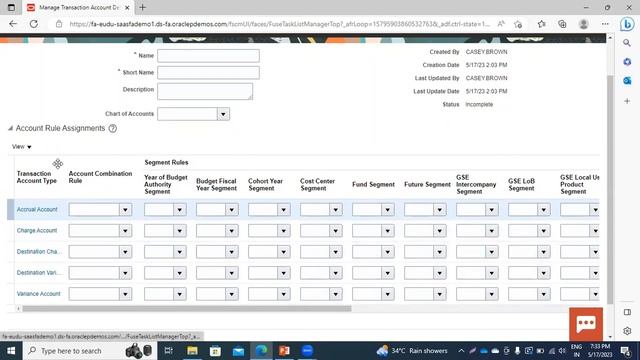Open Accrual Account's Account Combination Rule dropdown
The image size is (640, 360).
click(x=125, y=210)
